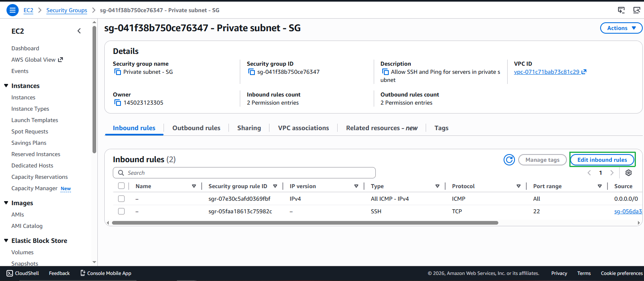The height and width of the screenshot is (281, 644).
Task: Go to next page of inbound rules
Action: [x=612, y=173]
